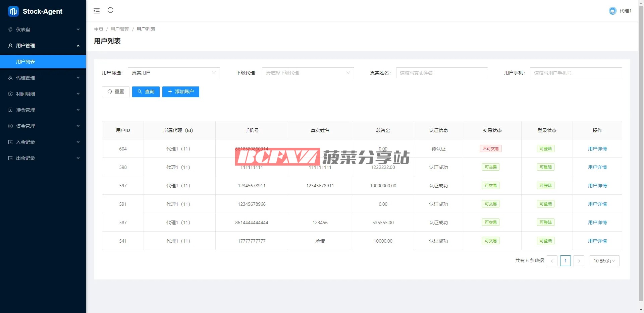644x313 pixels.
Task: Expand the 代理管理 sidebar menu
Action: 43,78
